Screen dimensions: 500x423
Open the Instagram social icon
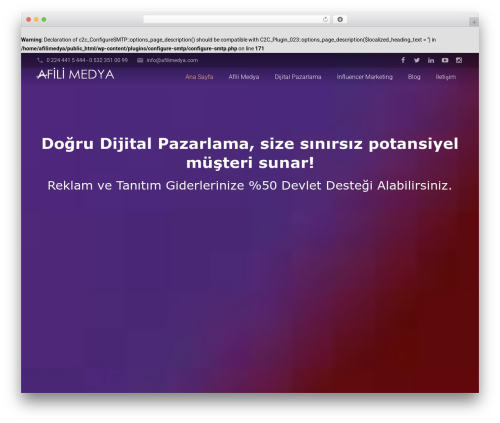pos(459,60)
